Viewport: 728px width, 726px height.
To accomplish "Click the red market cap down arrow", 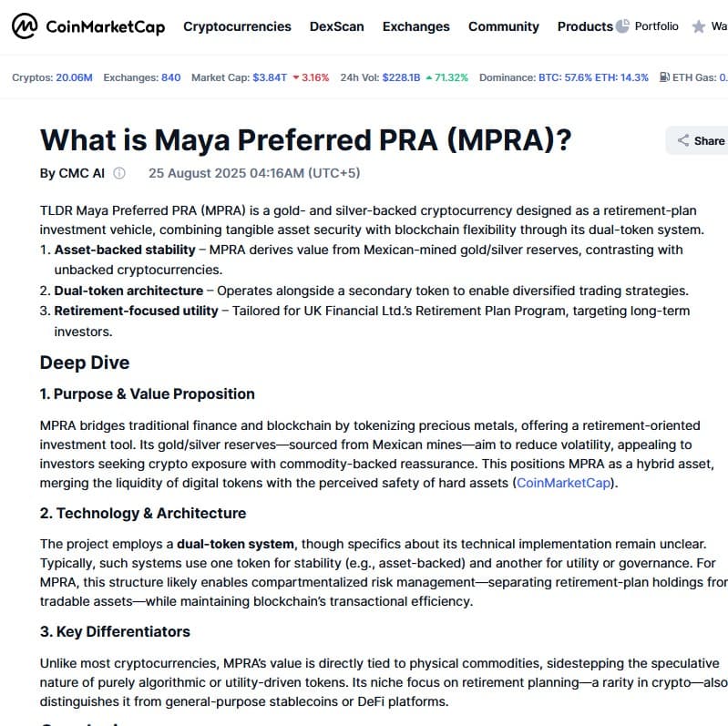I will (296, 77).
